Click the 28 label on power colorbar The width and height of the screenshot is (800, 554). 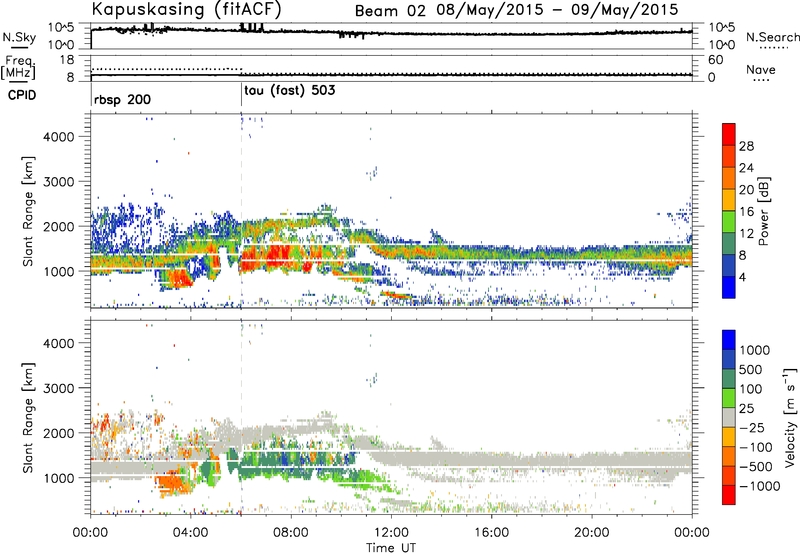point(746,146)
